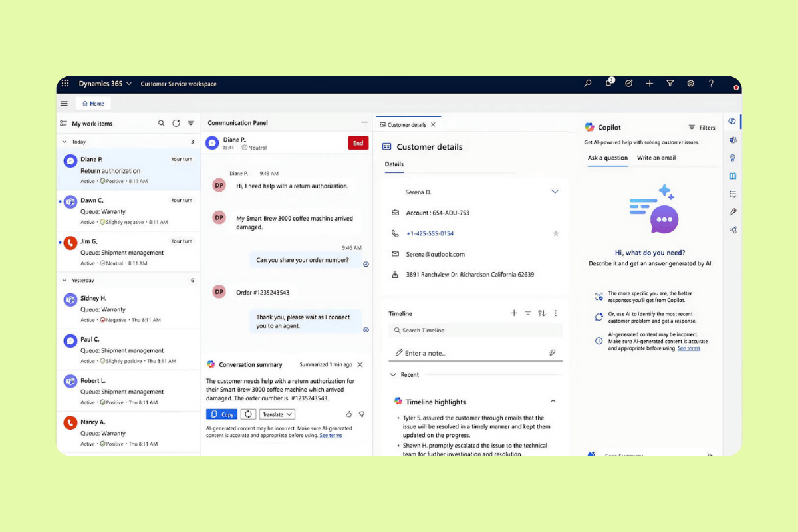Open See terms link in Copilot pane
This screenshot has height=532, width=798.
[688, 348]
